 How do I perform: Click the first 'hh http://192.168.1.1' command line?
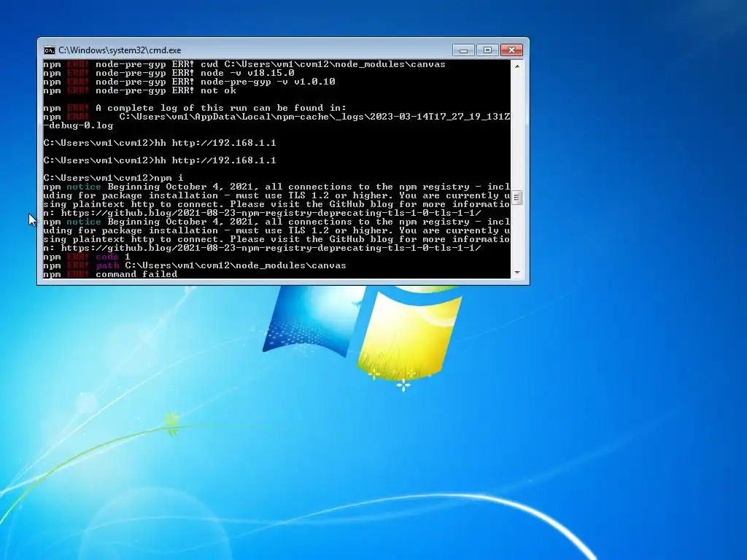pos(160,143)
